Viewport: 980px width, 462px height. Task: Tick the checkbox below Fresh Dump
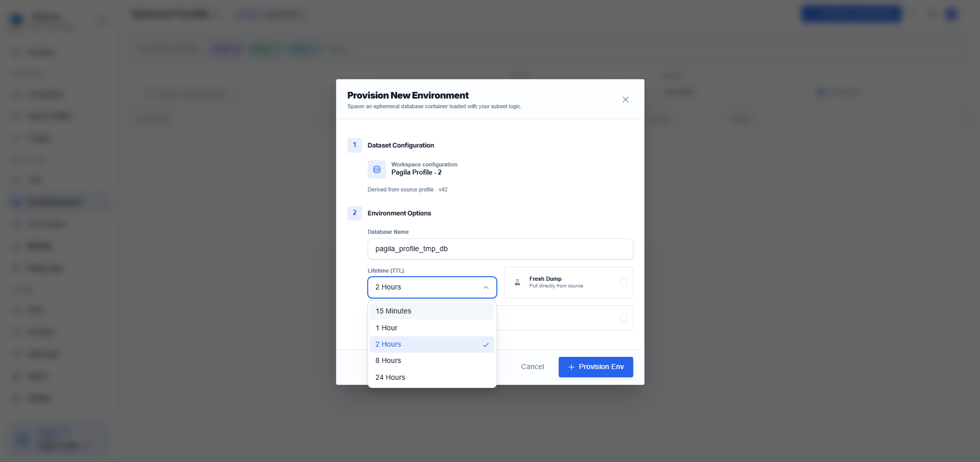click(624, 318)
